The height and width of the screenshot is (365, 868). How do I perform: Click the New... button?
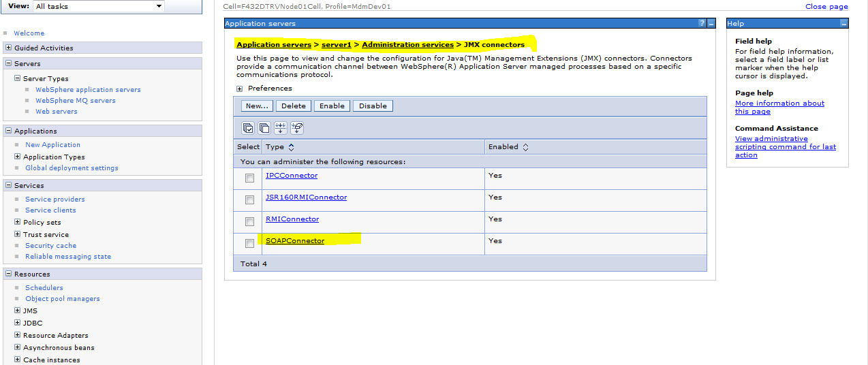pyautogui.click(x=257, y=106)
